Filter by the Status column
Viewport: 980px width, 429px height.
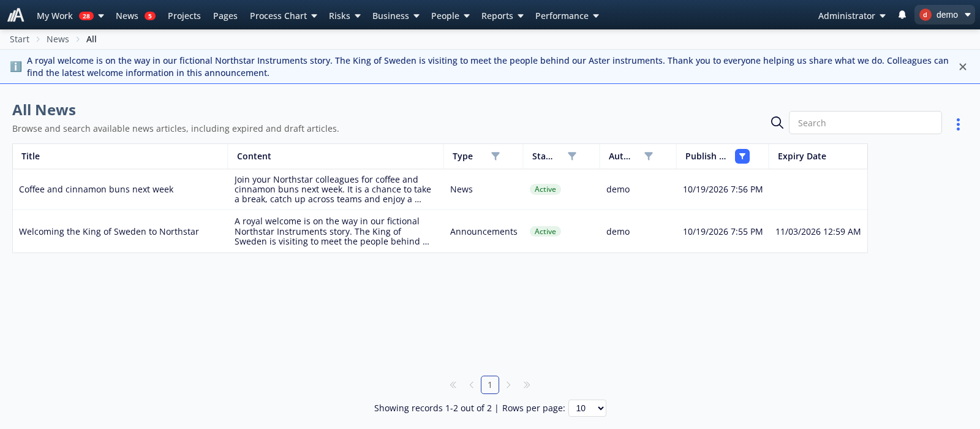coord(572,156)
